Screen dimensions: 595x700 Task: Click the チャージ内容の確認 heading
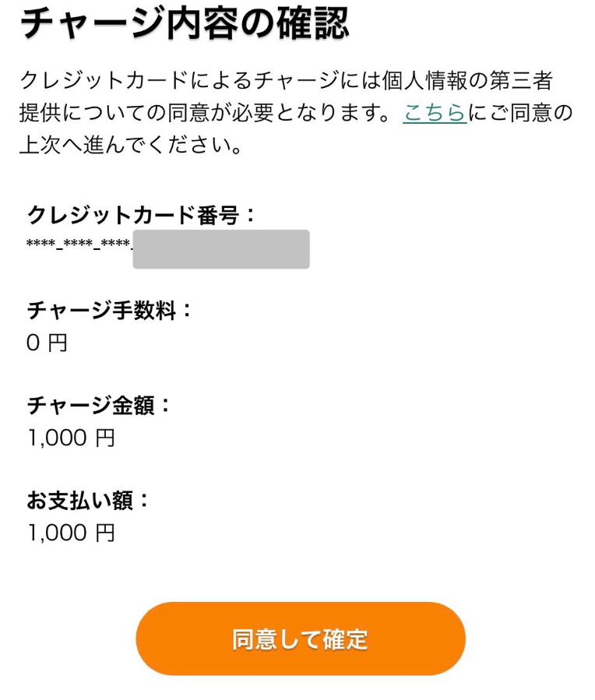point(184,25)
